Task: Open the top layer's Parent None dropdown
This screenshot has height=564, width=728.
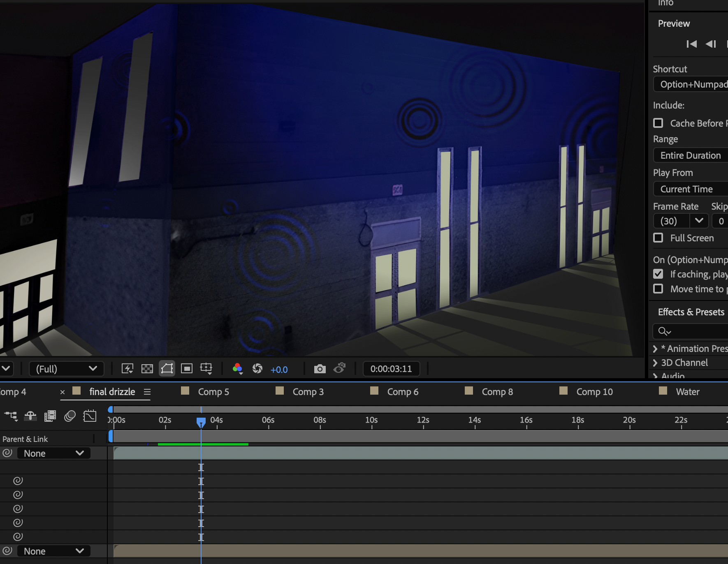Action: 53,453
